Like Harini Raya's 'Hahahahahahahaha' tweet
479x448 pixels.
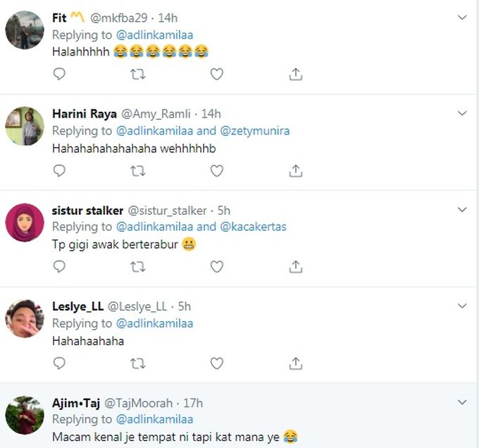click(x=217, y=170)
